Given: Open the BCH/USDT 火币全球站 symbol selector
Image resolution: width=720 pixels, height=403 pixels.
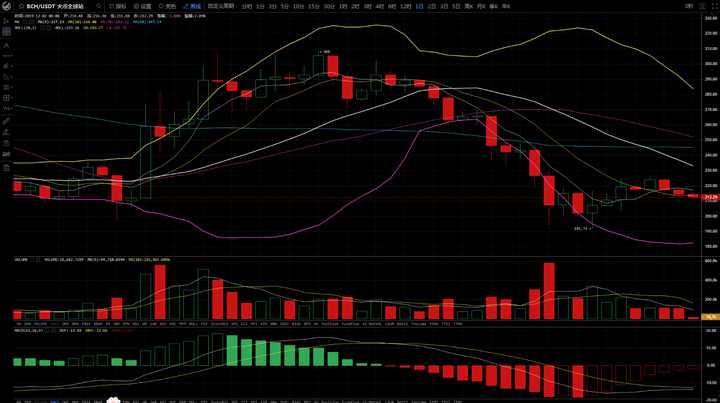Looking at the screenshot, I should (x=55, y=6).
